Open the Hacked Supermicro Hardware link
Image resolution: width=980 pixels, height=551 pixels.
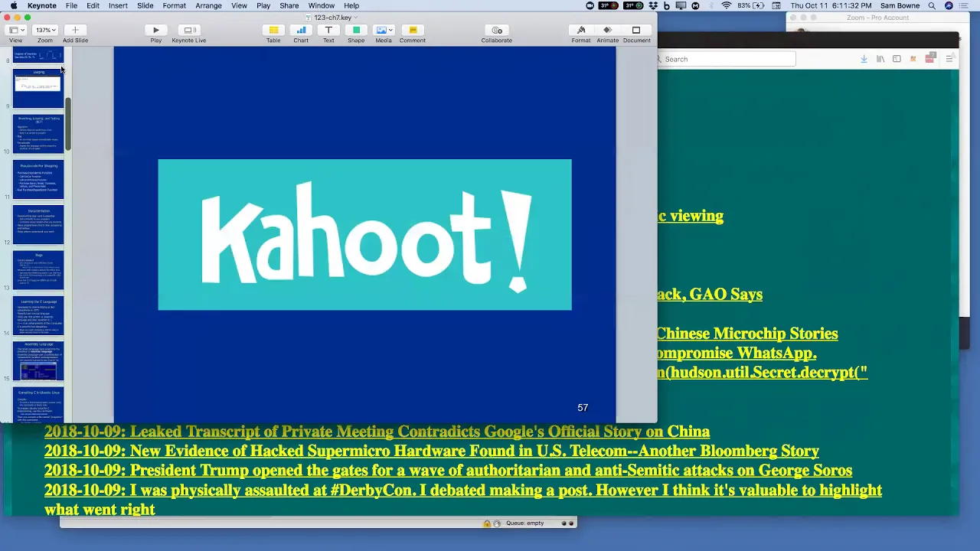[x=432, y=452]
